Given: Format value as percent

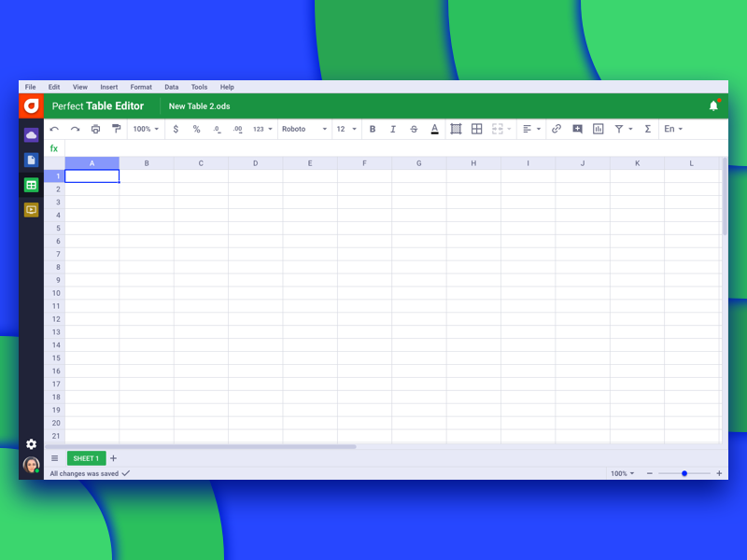Looking at the screenshot, I should [x=197, y=129].
